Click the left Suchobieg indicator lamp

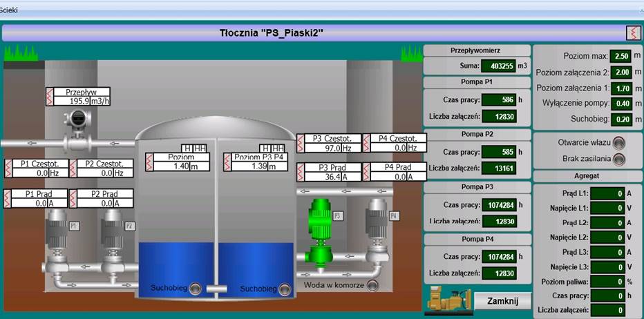click(196, 287)
